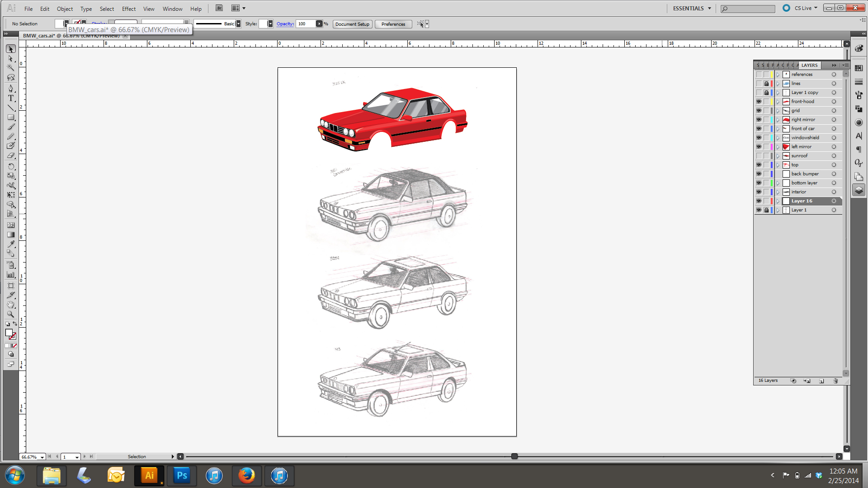Unlock the Layer 1 copy layer
868x488 pixels.
[x=766, y=93]
